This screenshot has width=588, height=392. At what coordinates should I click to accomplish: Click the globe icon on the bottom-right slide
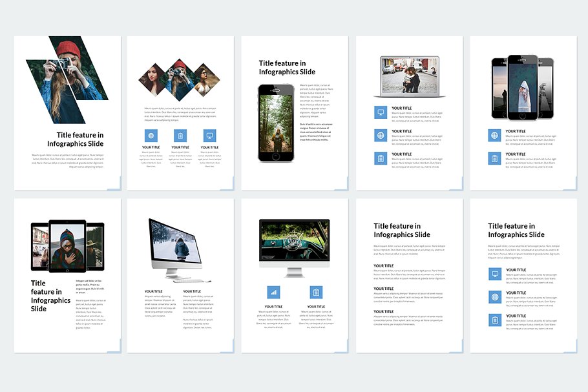point(495,297)
